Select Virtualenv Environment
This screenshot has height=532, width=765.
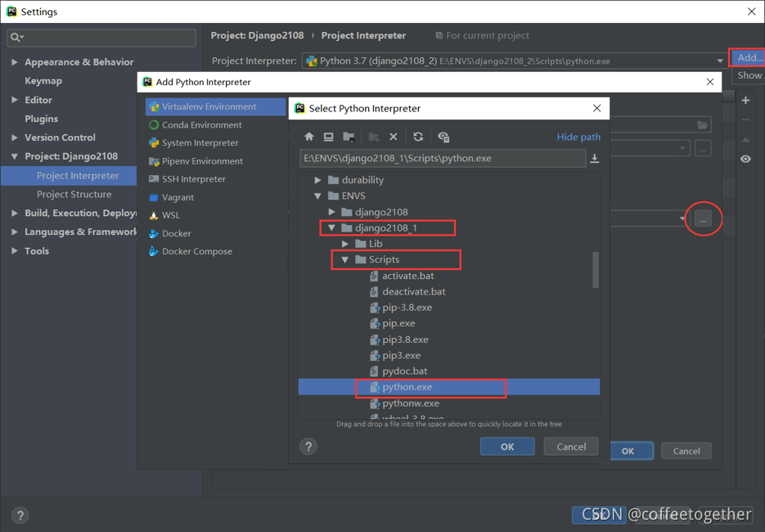click(216, 106)
